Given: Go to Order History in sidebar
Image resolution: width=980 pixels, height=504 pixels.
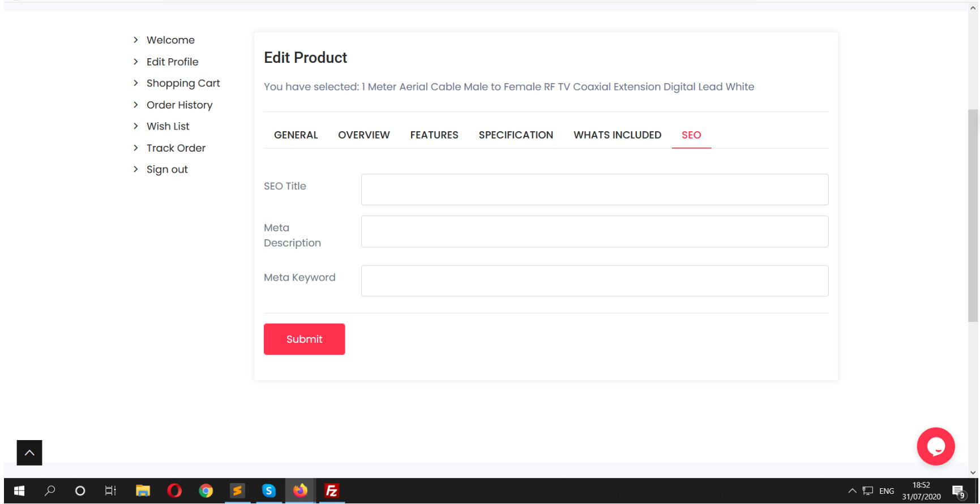Looking at the screenshot, I should click(x=179, y=105).
